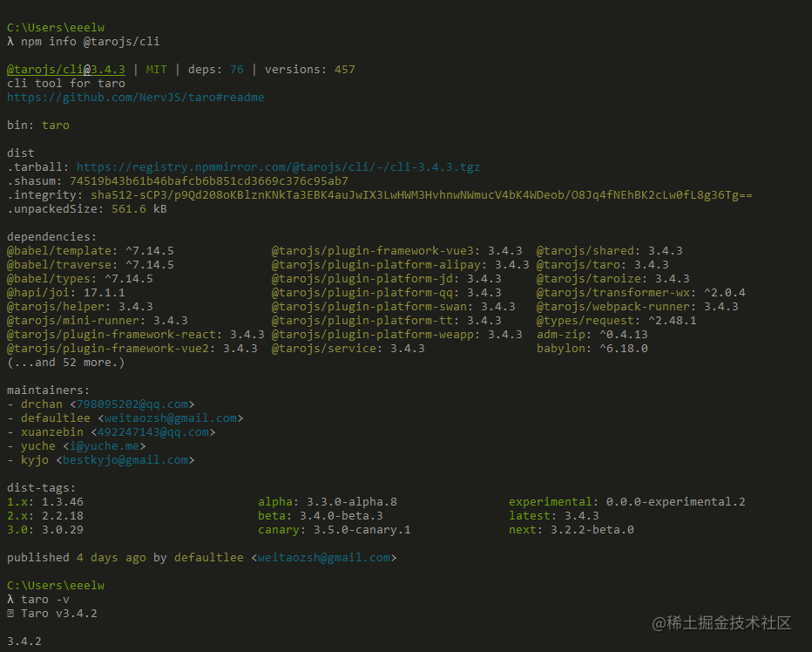
Task: Click the dist-tag '1.x: 1.3.46'
Action: (x=45, y=502)
